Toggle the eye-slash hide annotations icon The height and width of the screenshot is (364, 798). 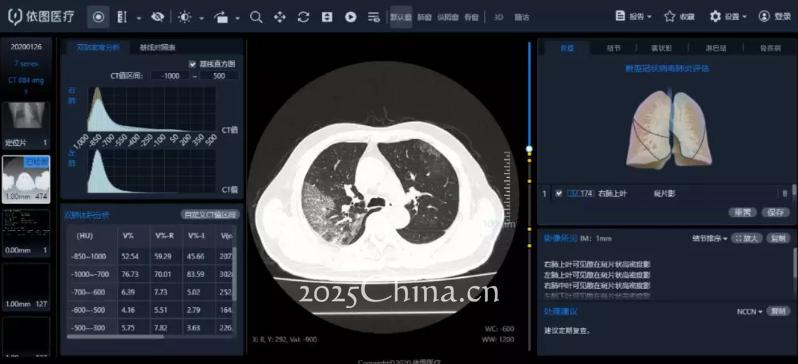157,17
